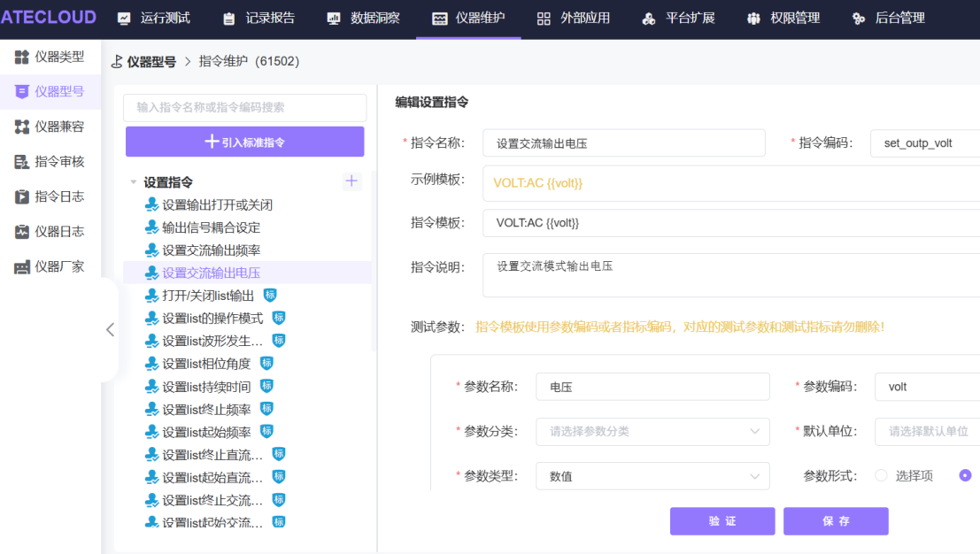Click the 指令审核 sidebar icon
Image resolution: width=980 pixels, height=554 pixels.
point(22,162)
